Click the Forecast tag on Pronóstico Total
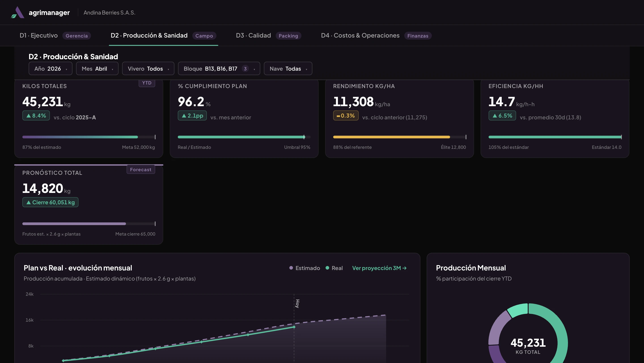The height and width of the screenshot is (363, 644). click(x=141, y=169)
